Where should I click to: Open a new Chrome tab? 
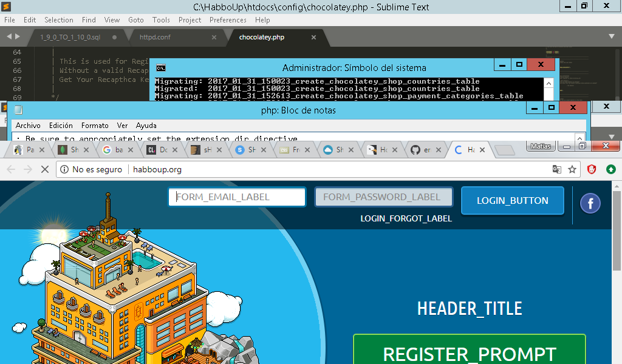tap(505, 150)
